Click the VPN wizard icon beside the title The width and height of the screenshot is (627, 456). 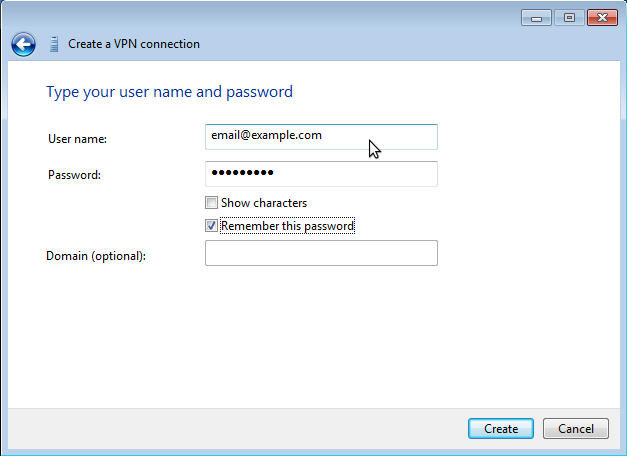[53, 44]
